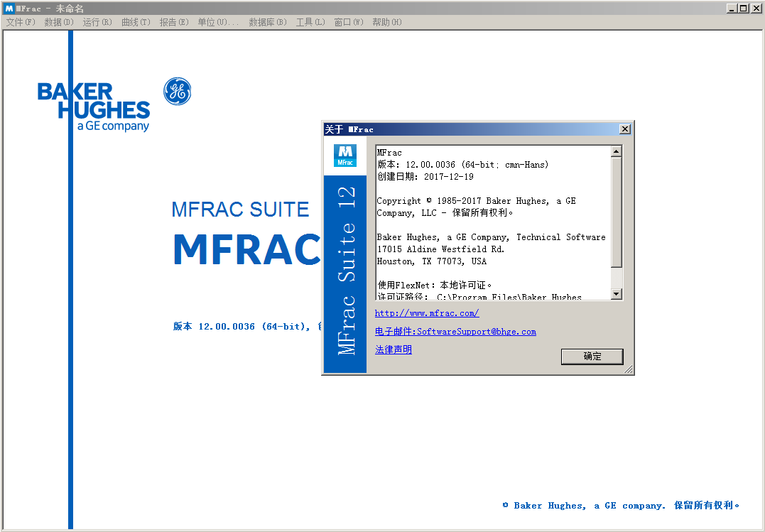Close the 关于 MFrac dialog

tap(624, 129)
